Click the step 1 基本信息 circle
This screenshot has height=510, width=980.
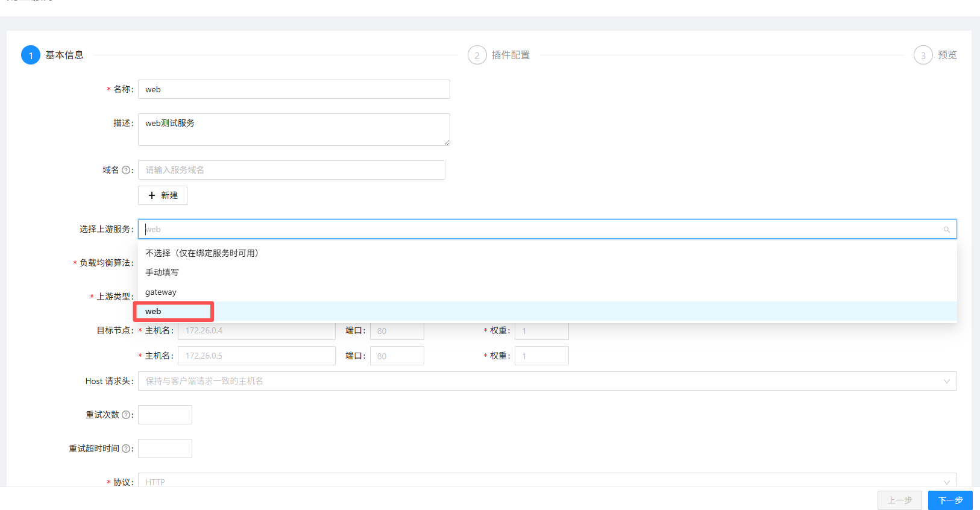(31, 55)
